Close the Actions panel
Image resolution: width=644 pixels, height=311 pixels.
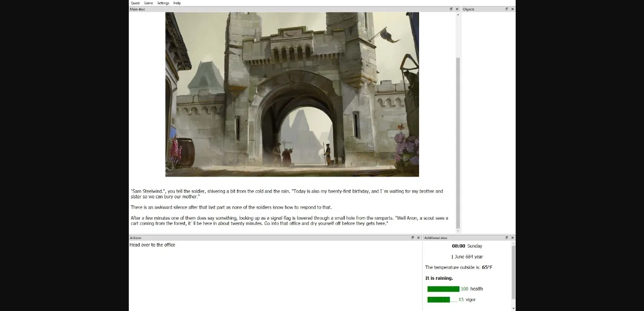pyautogui.click(x=418, y=238)
